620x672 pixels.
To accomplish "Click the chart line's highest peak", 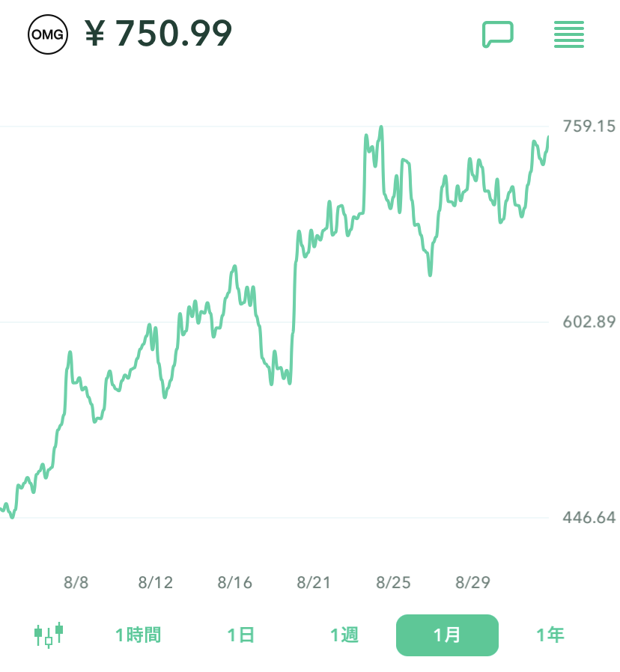I will [x=381, y=128].
